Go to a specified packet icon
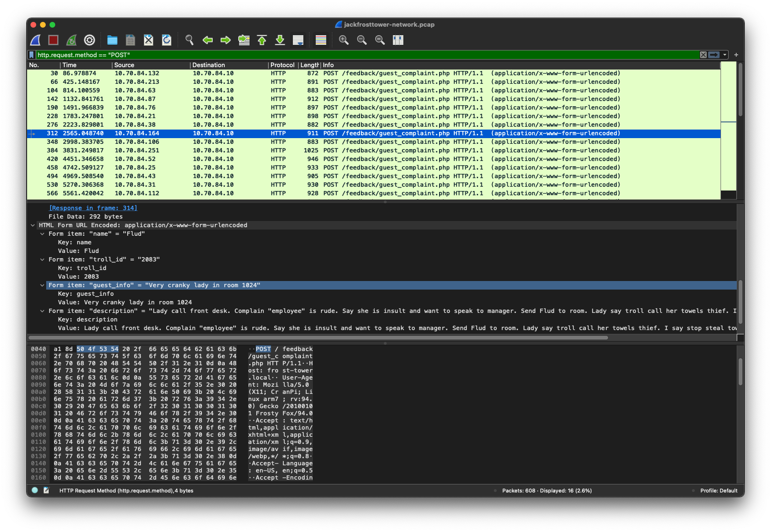The width and height of the screenshot is (771, 532). coord(244,40)
